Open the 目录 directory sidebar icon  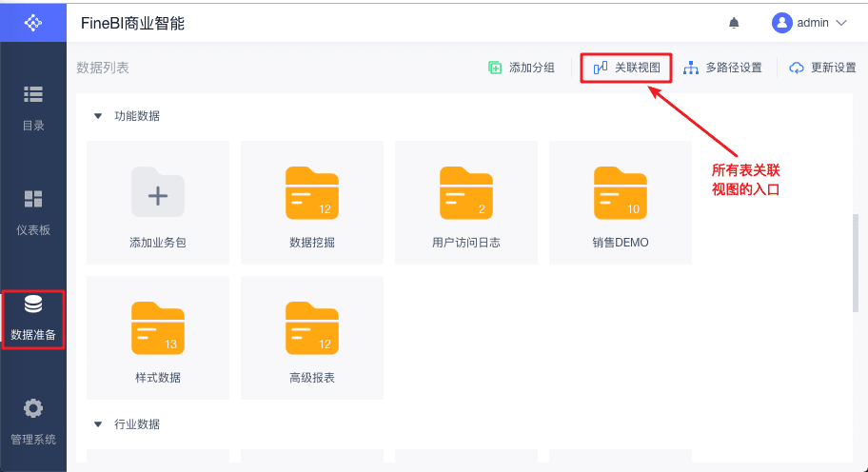33,94
